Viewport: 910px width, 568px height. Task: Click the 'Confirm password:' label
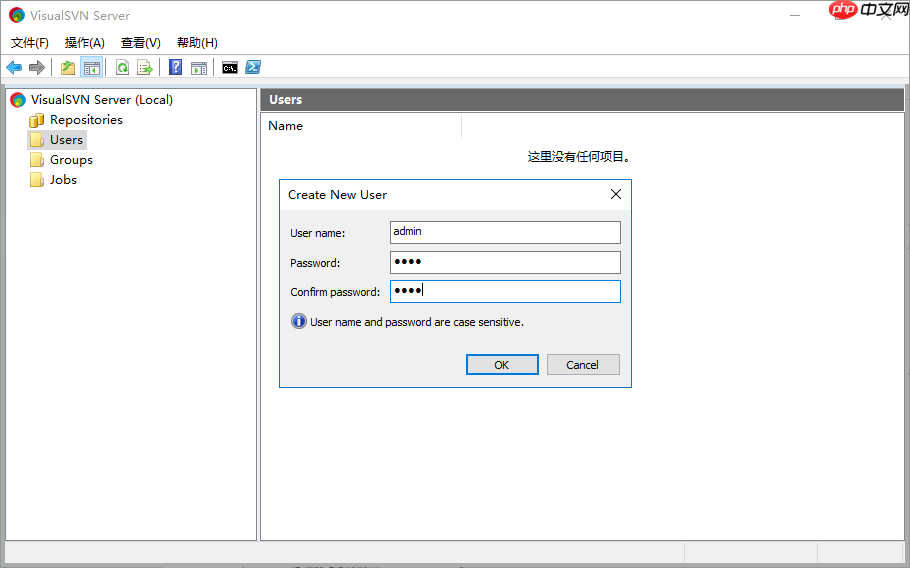(335, 292)
